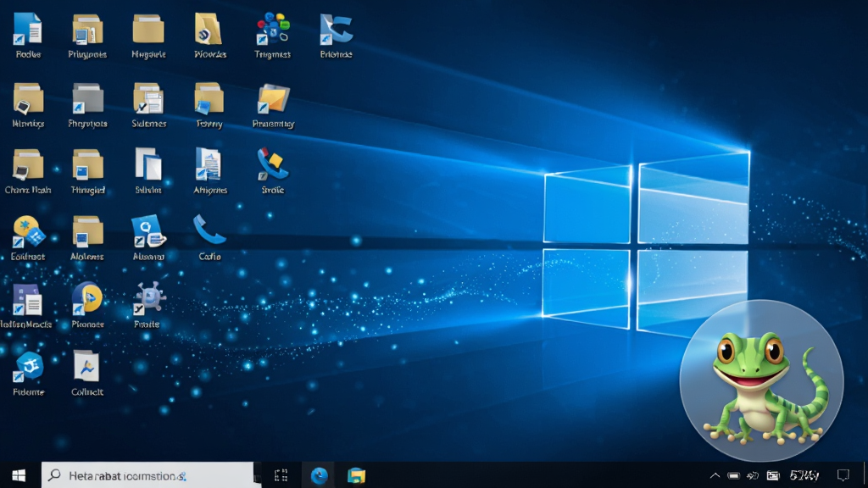Check the battery status icon in the tray
The image size is (868, 488).
733,475
